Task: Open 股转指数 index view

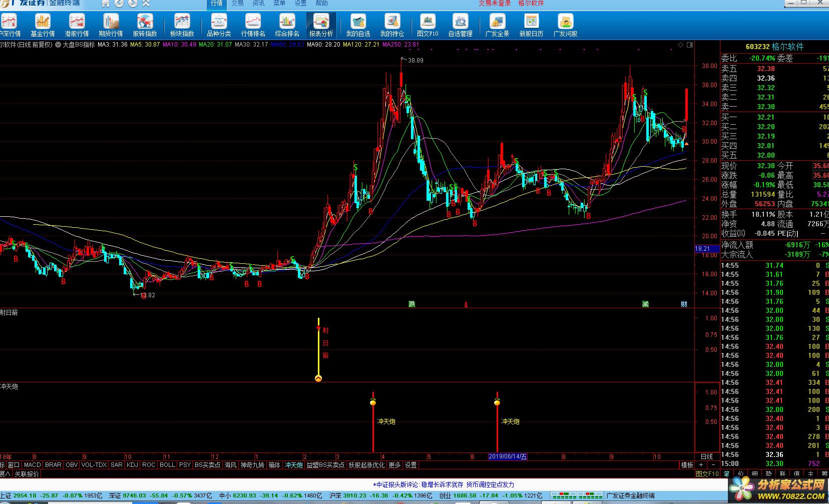Action: (x=145, y=25)
